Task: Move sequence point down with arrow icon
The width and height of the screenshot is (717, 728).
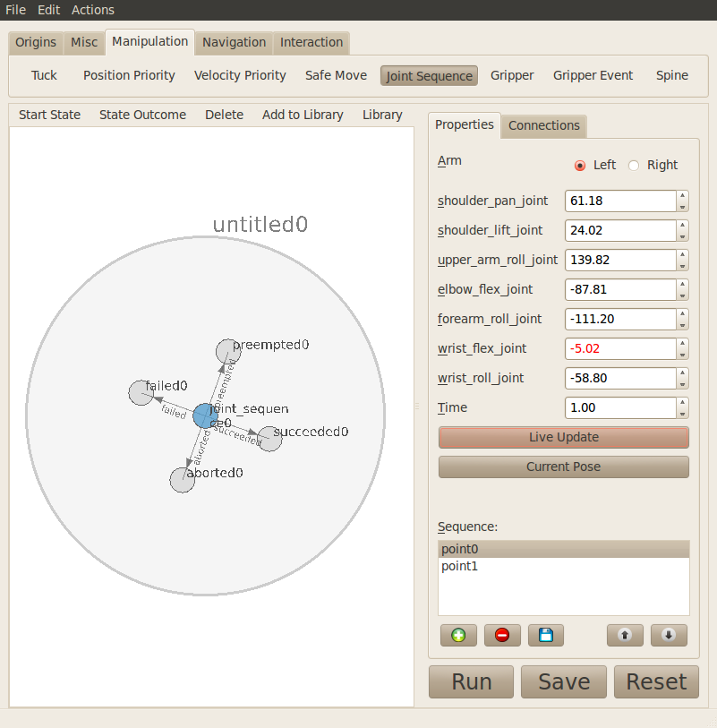Action: [669, 635]
